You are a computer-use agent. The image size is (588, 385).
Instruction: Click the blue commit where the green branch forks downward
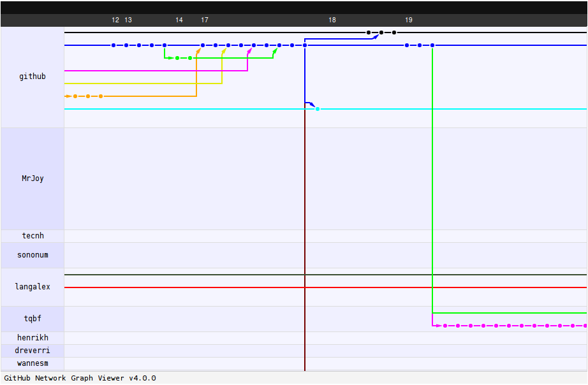click(165, 45)
